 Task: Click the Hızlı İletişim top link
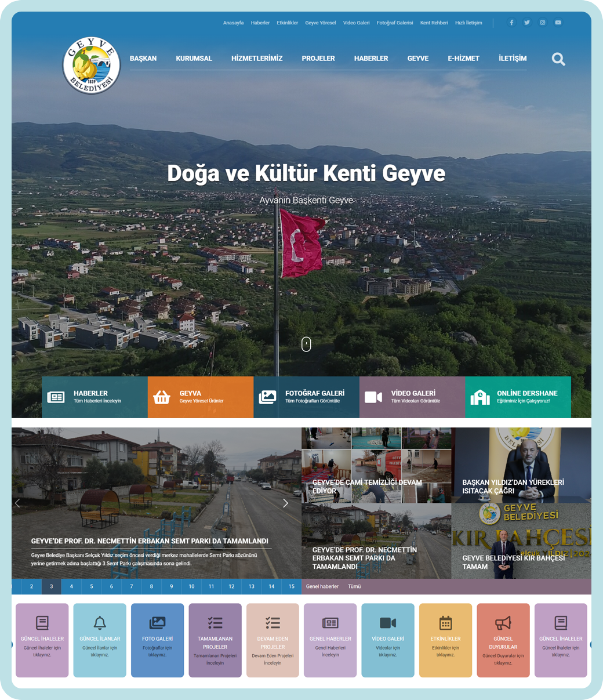468,23
